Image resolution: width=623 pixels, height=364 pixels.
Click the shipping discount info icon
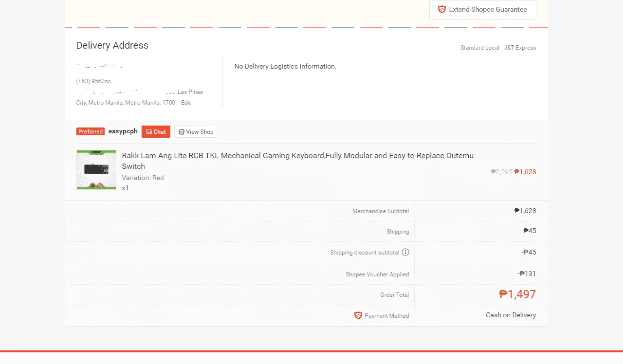click(405, 252)
